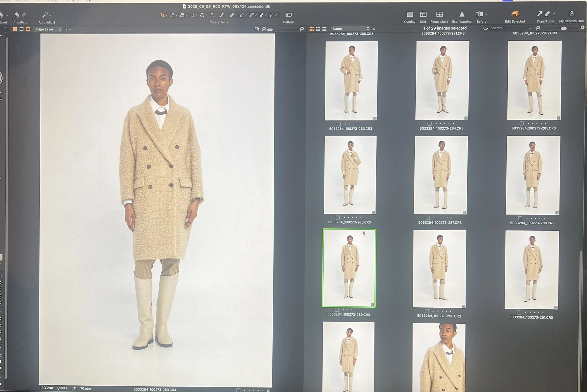Expand the Copy/Apply options chevron
587x392 pixels.
click(x=554, y=14)
